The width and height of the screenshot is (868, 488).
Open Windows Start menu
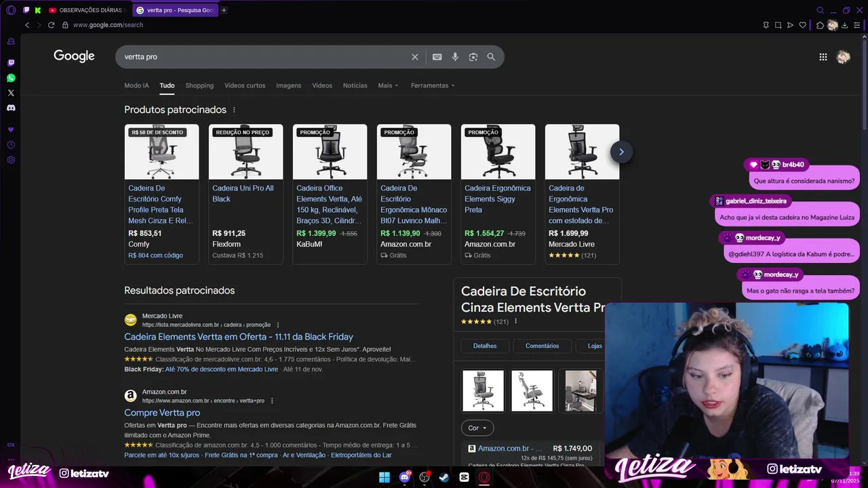(x=384, y=477)
